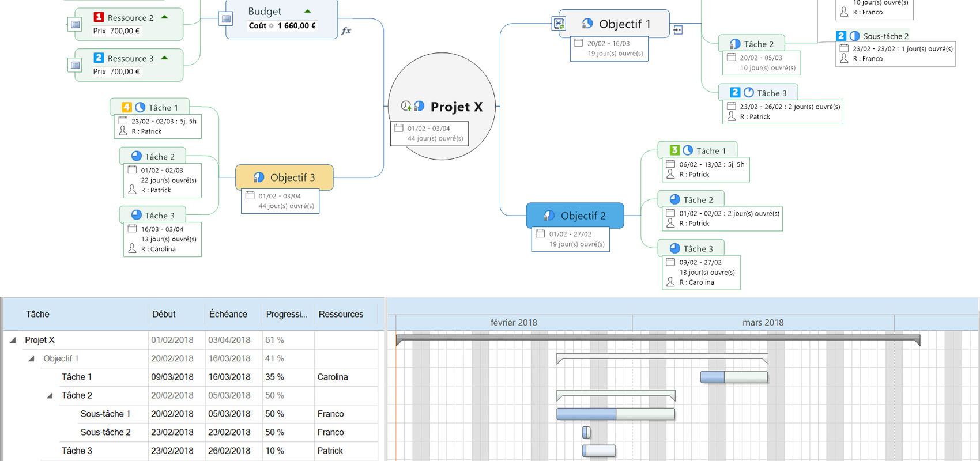Click the fx formula icon beside Budget

(346, 31)
